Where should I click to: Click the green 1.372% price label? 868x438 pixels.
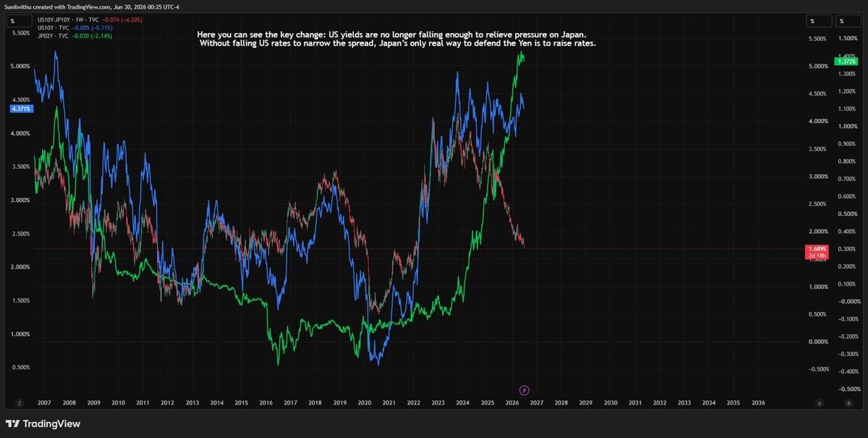[845, 62]
